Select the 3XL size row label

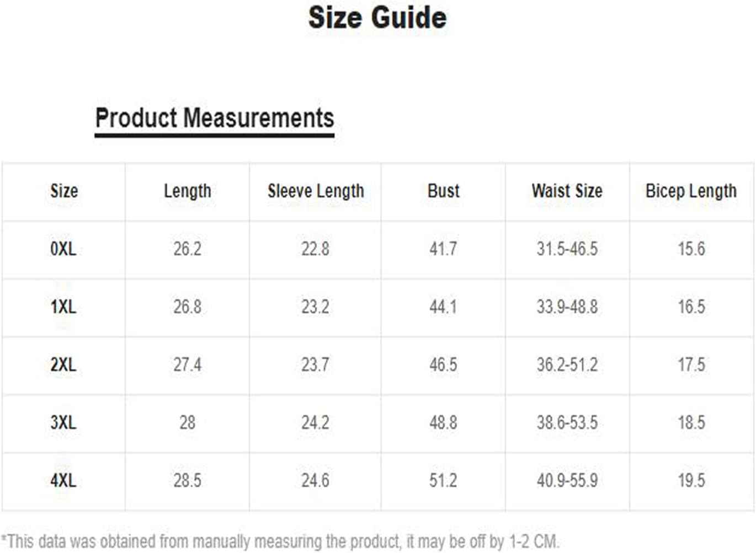pos(63,422)
